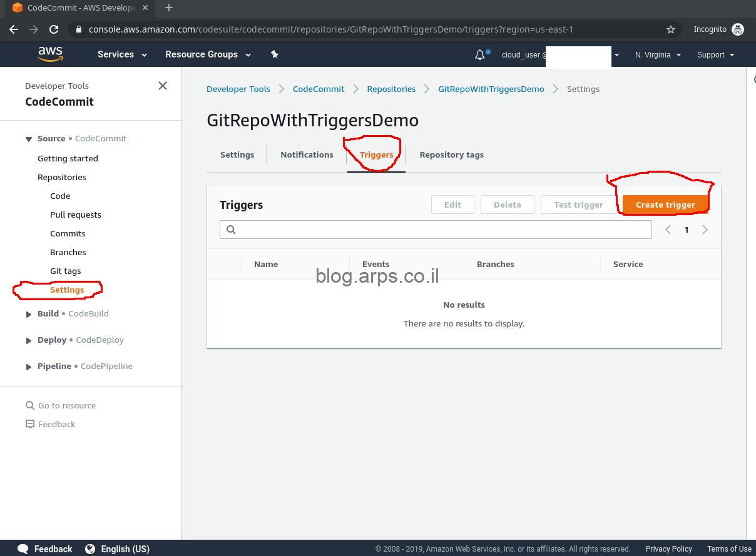Image resolution: width=756 pixels, height=556 pixels.
Task: Click Go to resource link
Action: 67,405
